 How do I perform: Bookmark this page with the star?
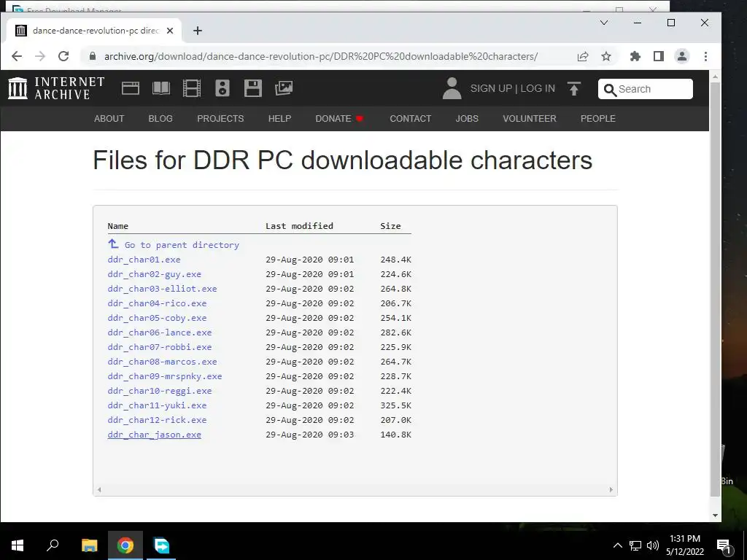tap(606, 56)
